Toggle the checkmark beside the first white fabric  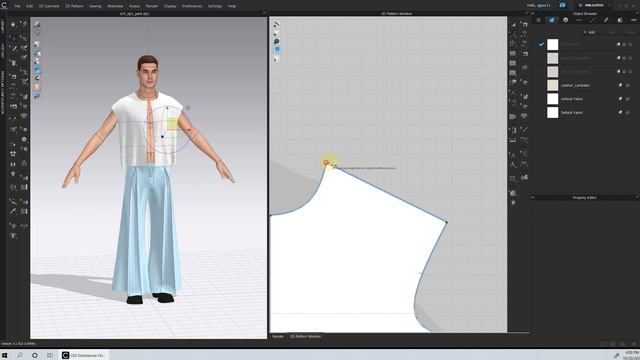(x=541, y=44)
